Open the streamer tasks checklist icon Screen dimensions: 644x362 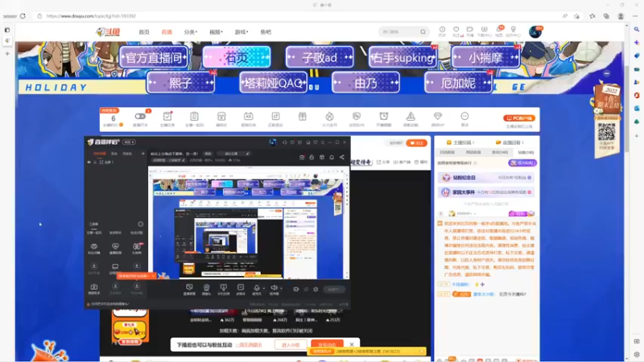[167, 117]
